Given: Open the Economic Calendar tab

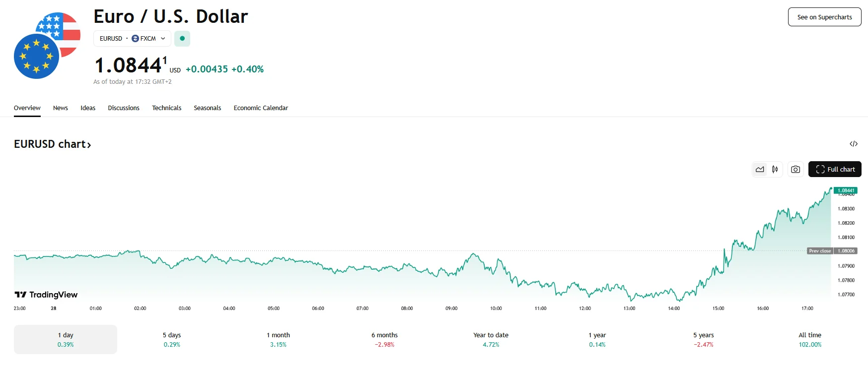Looking at the screenshot, I should 261,108.
